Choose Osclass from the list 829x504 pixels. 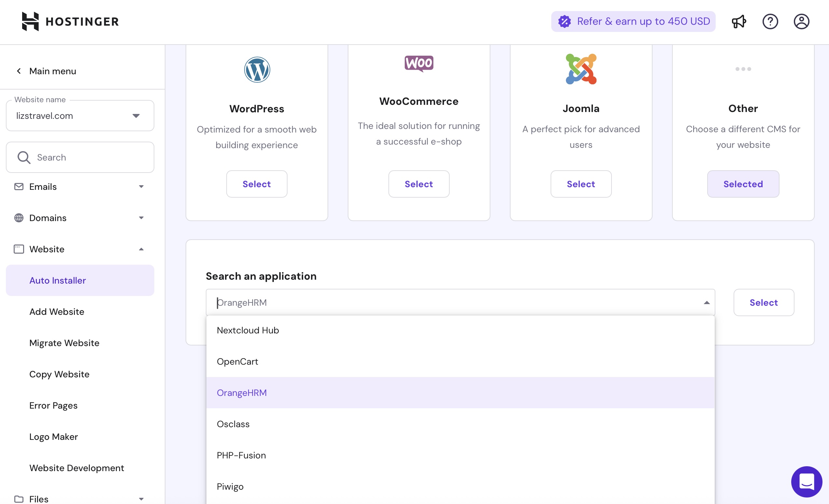point(460,424)
